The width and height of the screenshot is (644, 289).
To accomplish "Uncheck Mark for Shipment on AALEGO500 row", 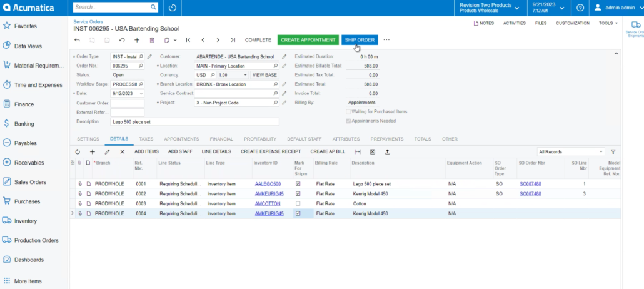I will [x=298, y=184].
